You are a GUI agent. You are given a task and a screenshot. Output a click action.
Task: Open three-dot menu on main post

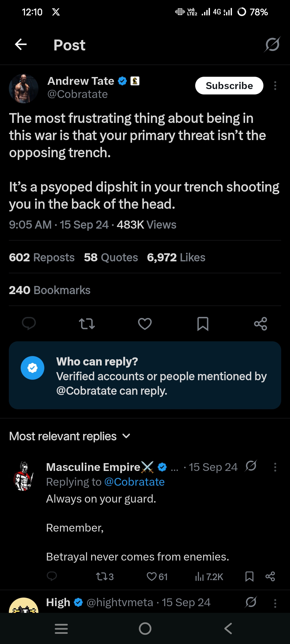click(275, 86)
